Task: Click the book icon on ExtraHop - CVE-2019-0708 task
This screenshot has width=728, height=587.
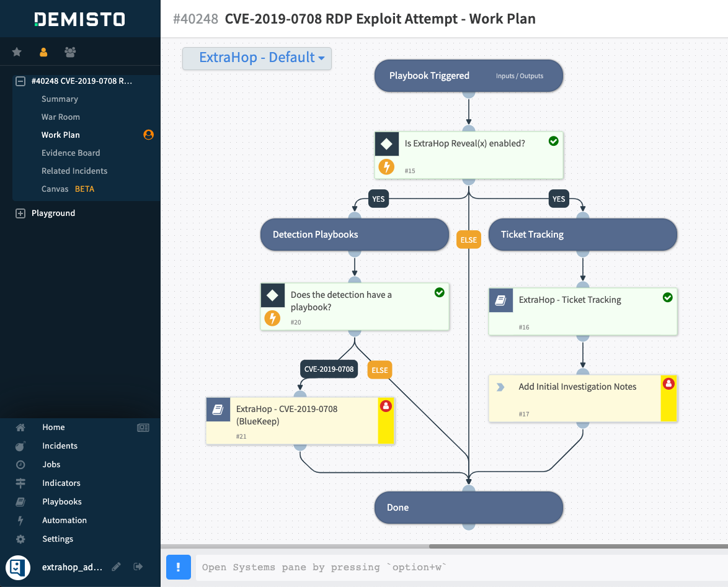Action: click(x=218, y=410)
